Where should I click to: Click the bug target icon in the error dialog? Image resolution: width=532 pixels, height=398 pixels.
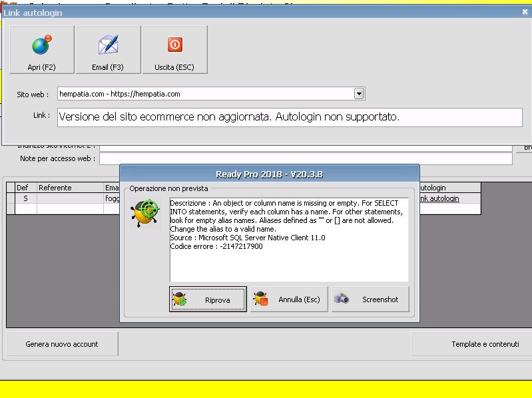145,213
